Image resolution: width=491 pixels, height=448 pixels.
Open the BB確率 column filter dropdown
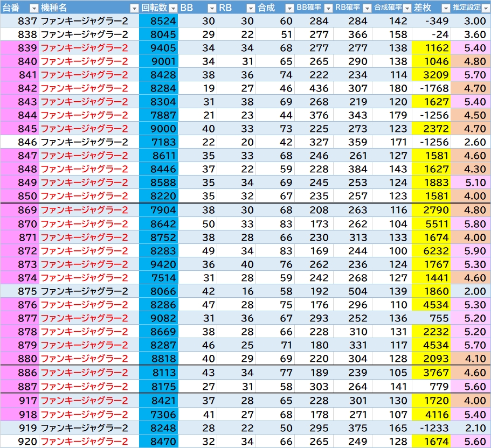[328, 9]
